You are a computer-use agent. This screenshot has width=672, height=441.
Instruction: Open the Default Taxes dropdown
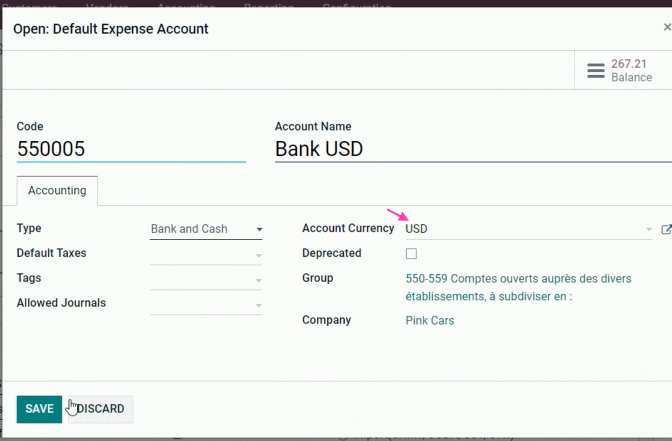[258, 255]
